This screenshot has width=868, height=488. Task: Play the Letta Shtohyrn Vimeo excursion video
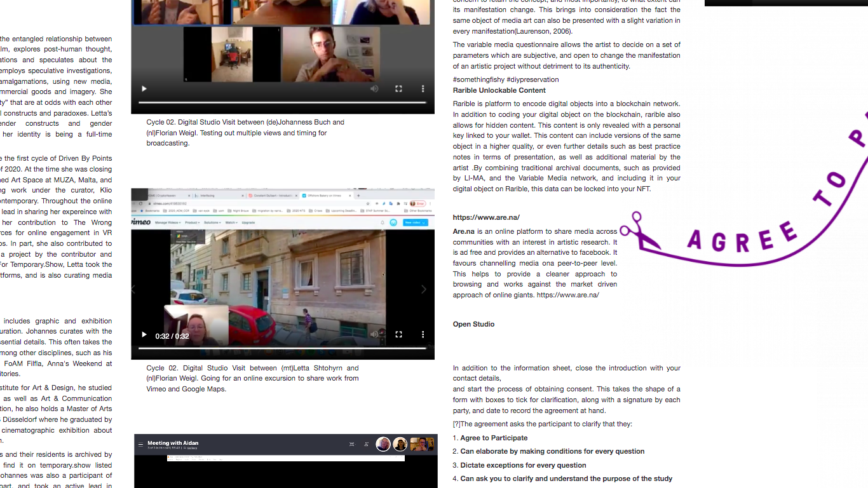(x=144, y=335)
